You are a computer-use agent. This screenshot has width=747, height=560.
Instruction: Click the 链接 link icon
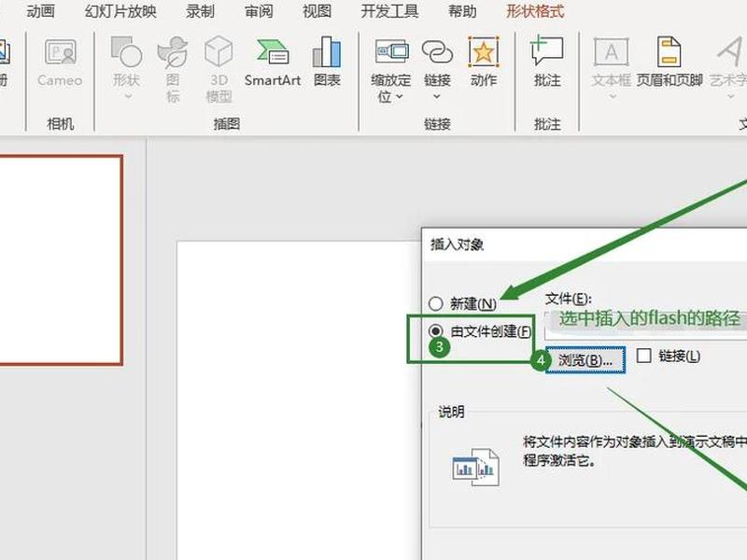point(437,52)
